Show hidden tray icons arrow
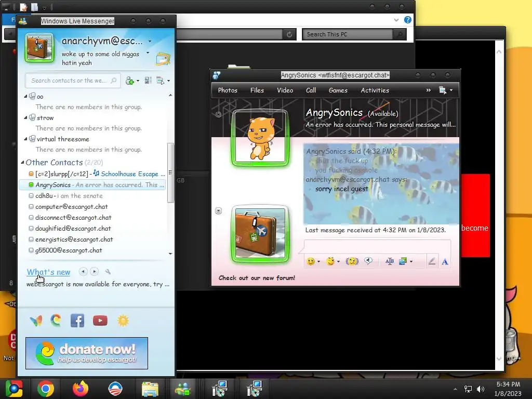This screenshot has height=399, width=532. click(x=455, y=389)
